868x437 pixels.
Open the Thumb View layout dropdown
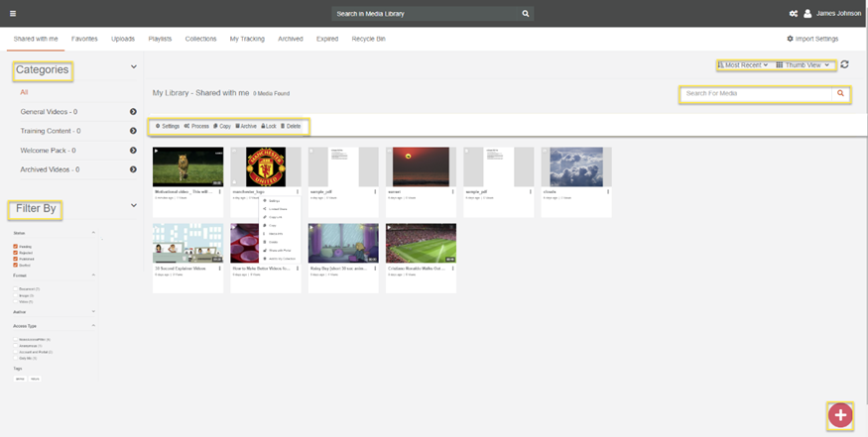[802, 65]
